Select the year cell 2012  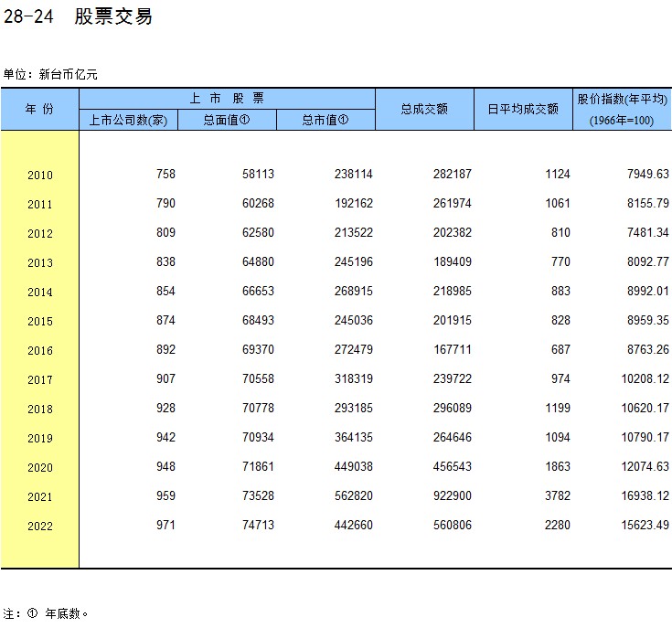pos(40,233)
